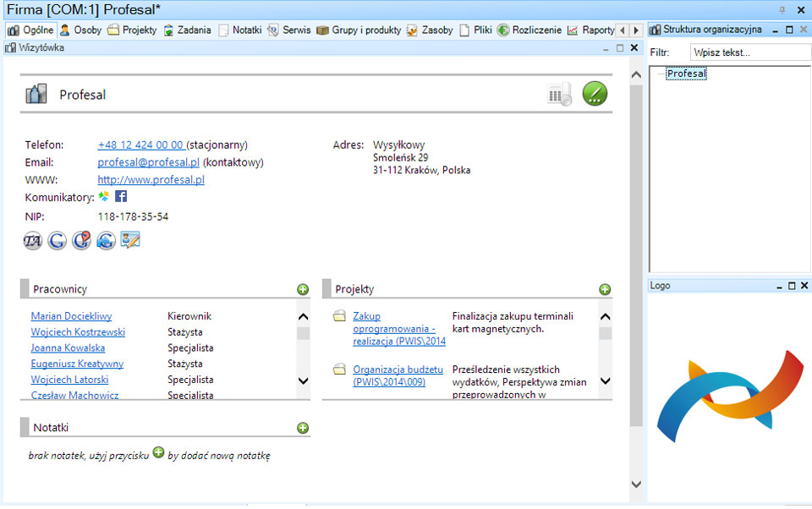Select the Serwis tab
This screenshot has height=509, width=812.
tap(289, 30)
